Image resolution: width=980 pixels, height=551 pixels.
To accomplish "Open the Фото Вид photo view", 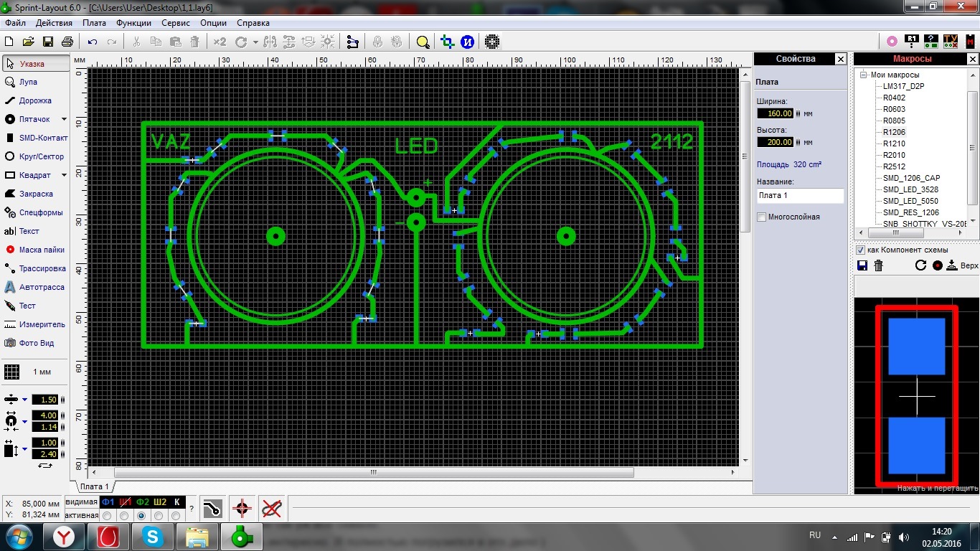I will tap(35, 343).
